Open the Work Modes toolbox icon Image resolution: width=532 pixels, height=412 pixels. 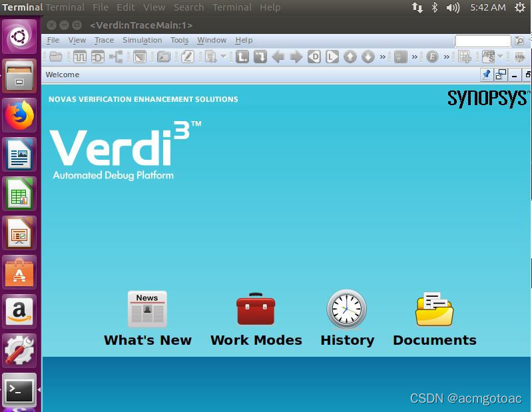pyautogui.click(x=256, y=309)
